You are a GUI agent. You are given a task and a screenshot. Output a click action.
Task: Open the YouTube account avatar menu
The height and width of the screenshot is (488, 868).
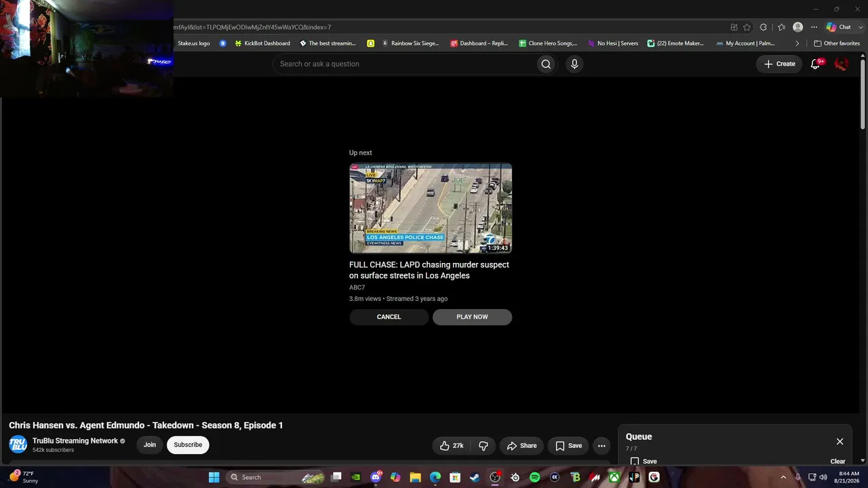842,64
